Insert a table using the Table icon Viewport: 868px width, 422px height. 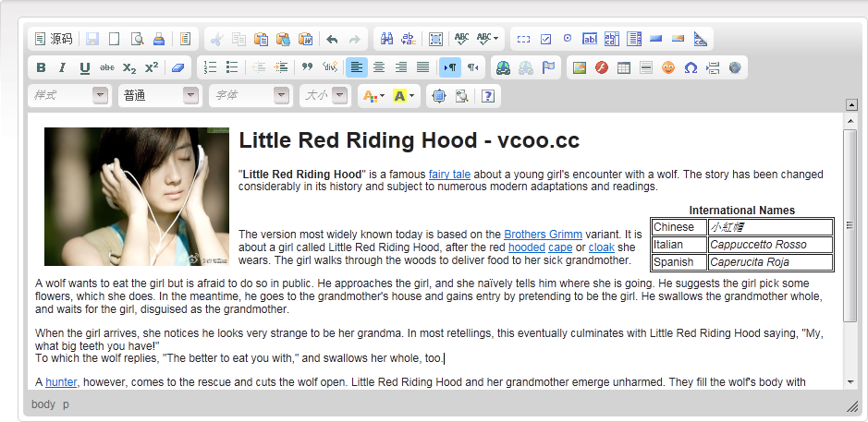click(x=624, y=67)
